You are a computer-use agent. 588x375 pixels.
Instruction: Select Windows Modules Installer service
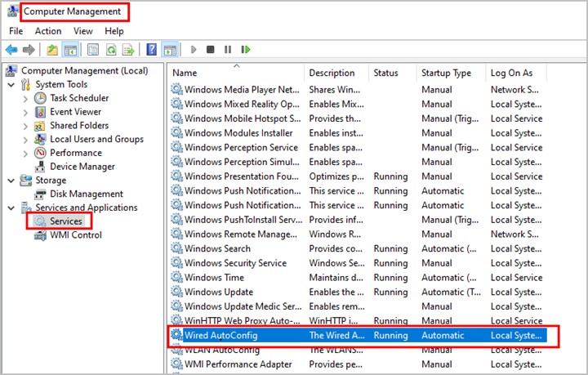(359, 132)
